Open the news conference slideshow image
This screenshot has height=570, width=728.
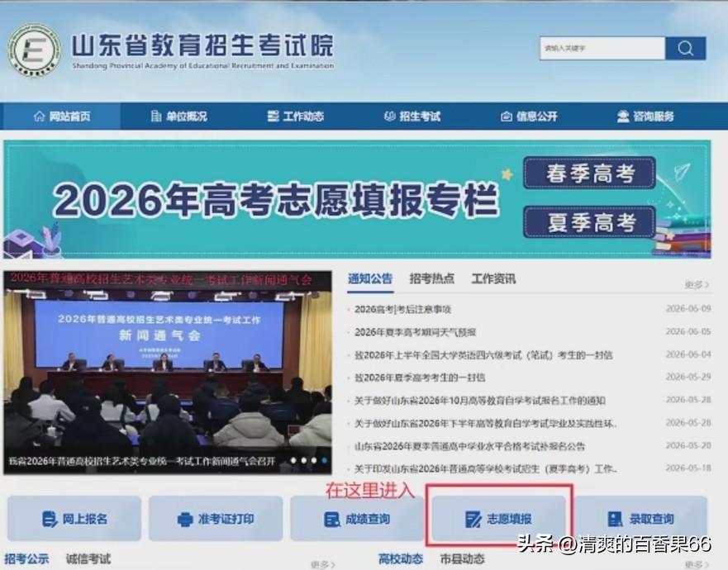(x=168, y=373)
